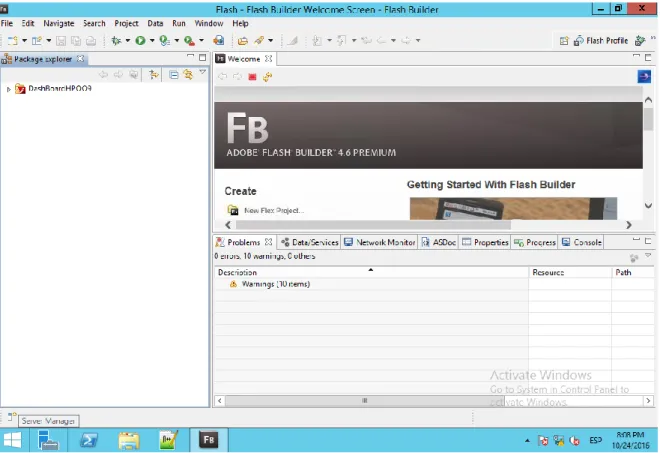This screenshot has width=660, height=453.
Task: Open the Project menu
Action: click(x=126, y=24)
